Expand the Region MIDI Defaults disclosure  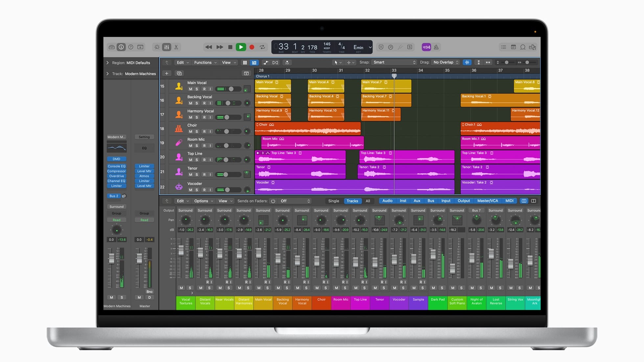point(107,63)
